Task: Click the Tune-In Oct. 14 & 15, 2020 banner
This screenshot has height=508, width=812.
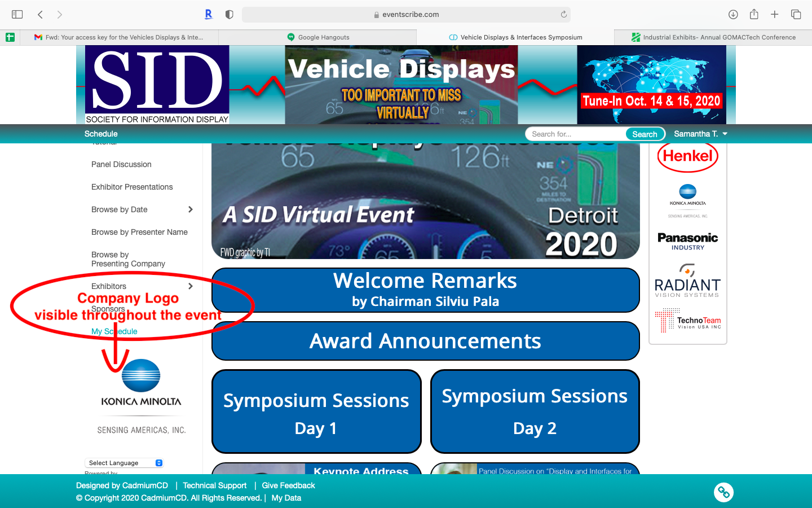Action: tap(651, 85)
